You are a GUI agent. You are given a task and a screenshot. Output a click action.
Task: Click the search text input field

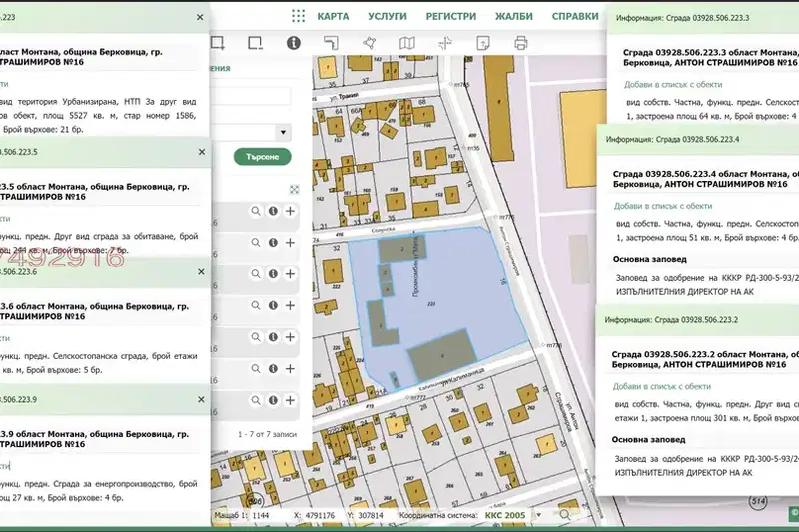click(251, 96)
